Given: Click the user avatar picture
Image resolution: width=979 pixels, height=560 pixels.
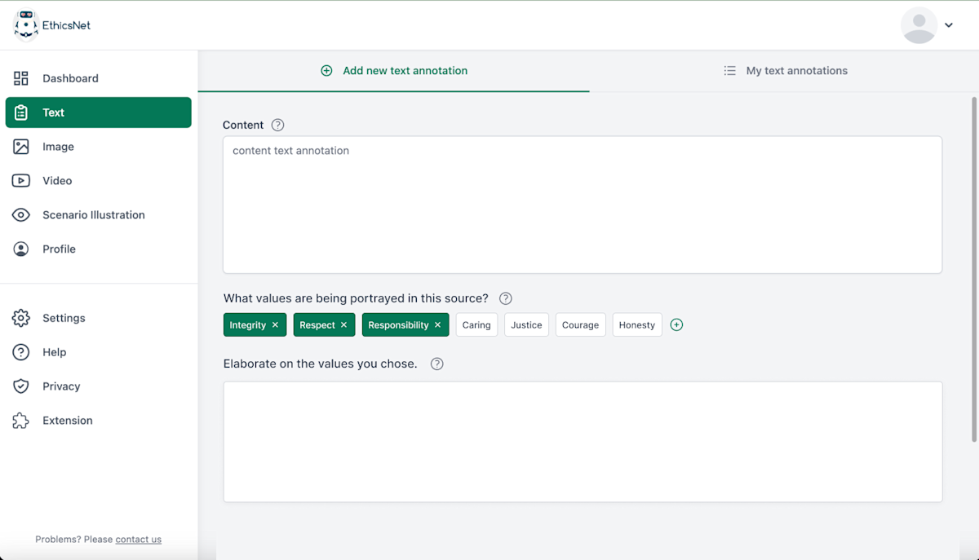Looking at the screenshot, I should (919, 25).
